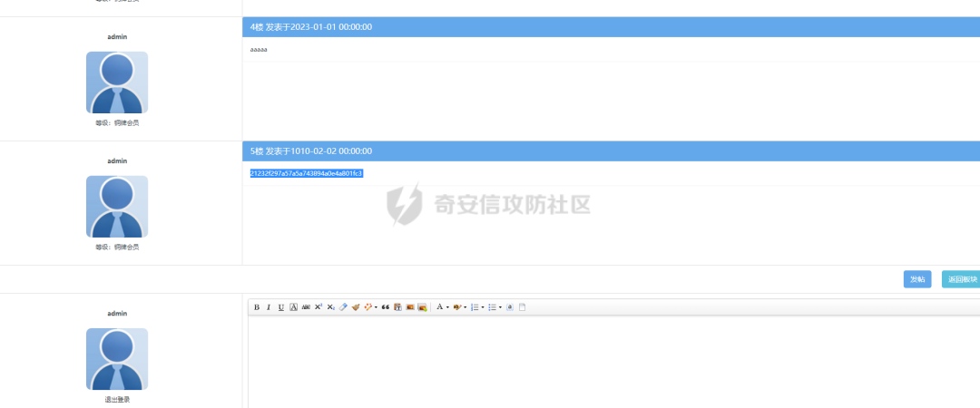
Task: Click the insert image icon
Action: point(410,307)
